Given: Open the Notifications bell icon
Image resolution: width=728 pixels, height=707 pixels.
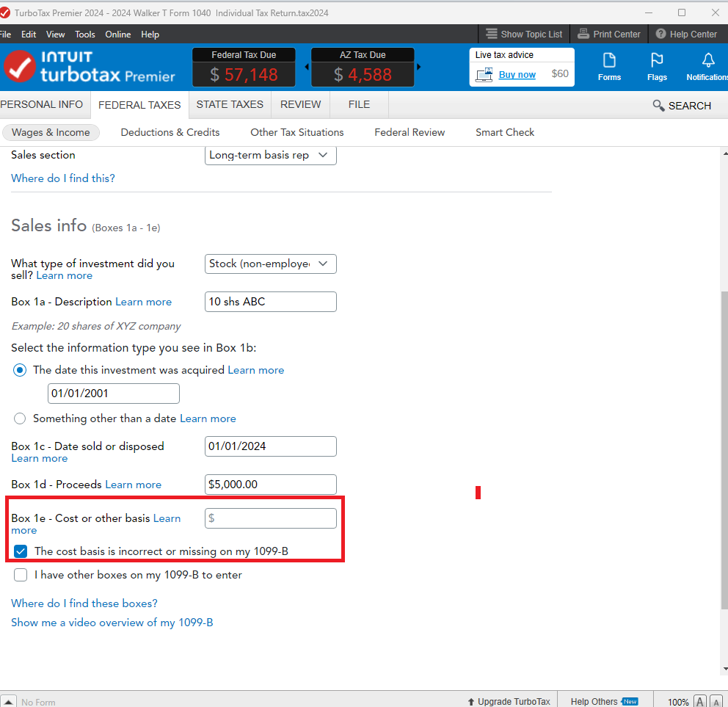Looking at the screenshot, I should 707,67.
